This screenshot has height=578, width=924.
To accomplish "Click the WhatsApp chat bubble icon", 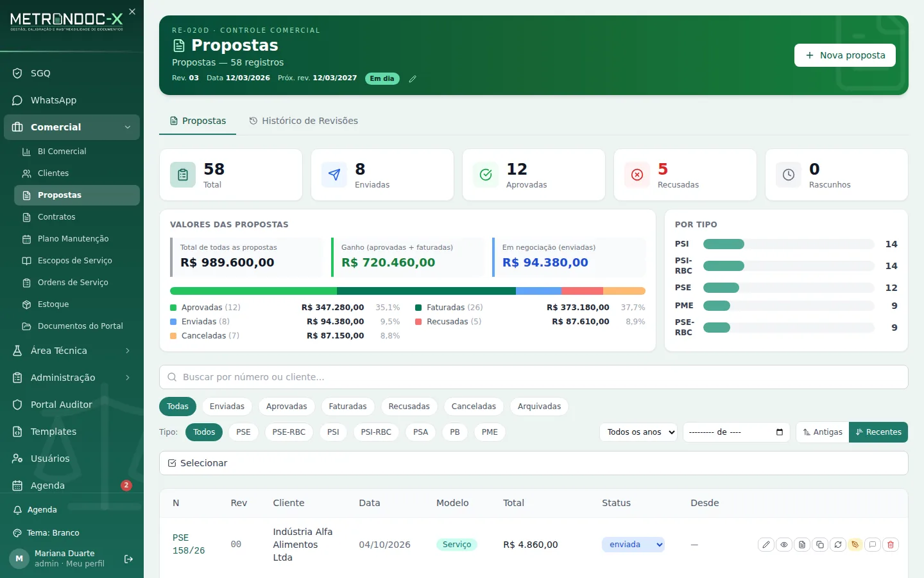I will click(17, 100).
